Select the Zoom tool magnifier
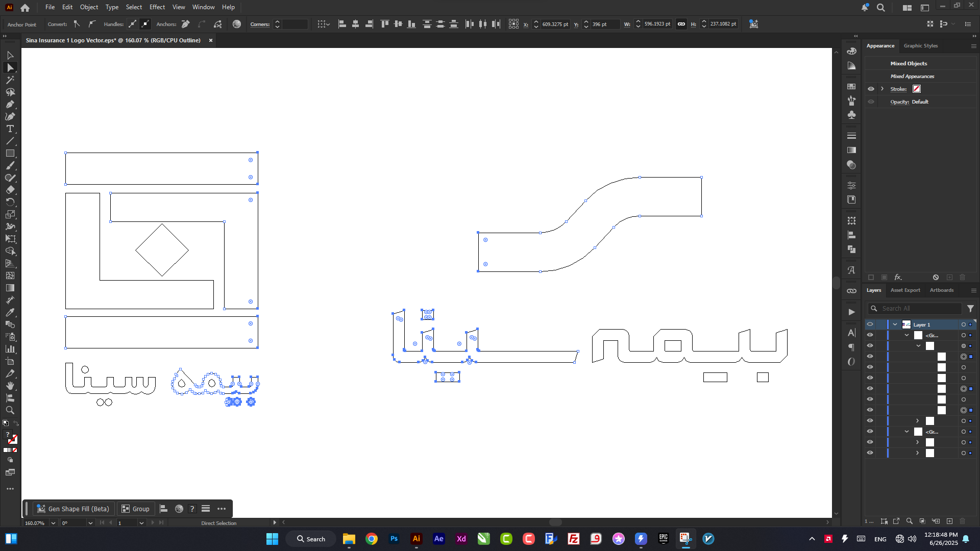Screen dimensions: 980x551 point(10,410)
